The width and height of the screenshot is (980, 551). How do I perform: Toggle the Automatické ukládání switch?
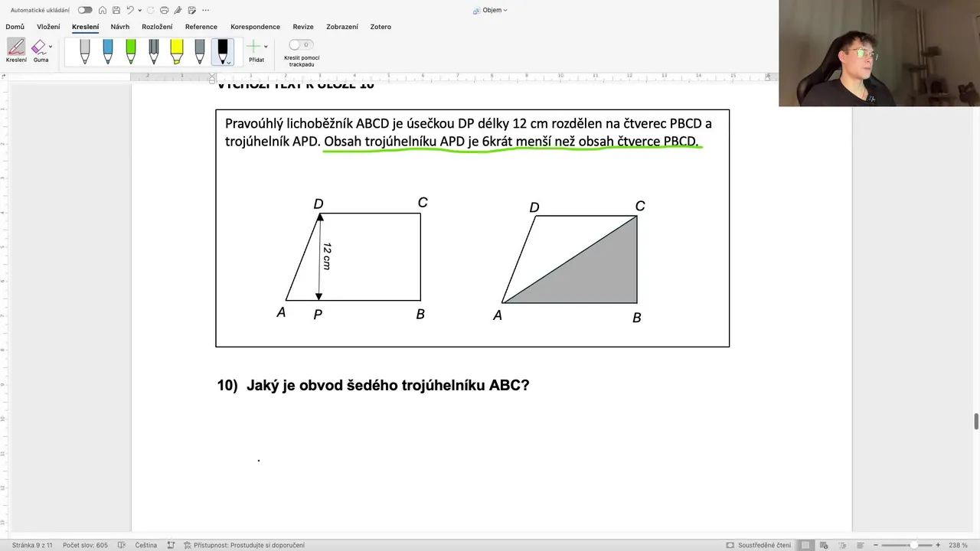coord(85,10)
